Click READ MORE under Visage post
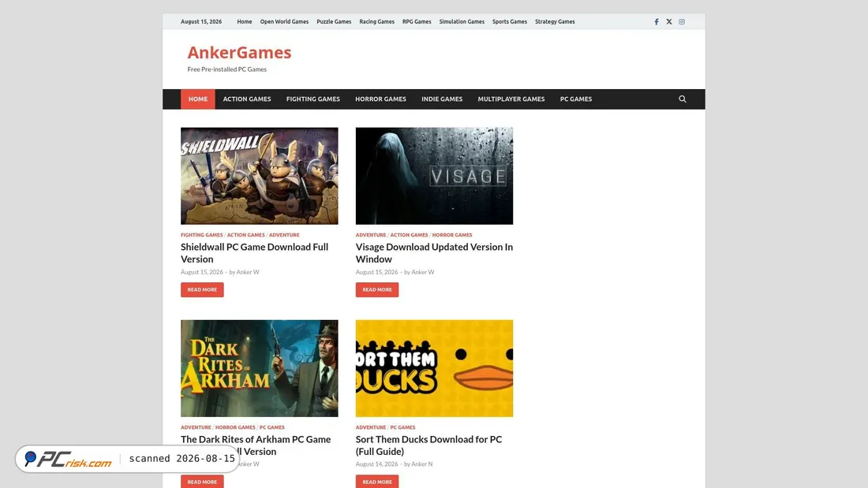868x488 pixels. click(377, 290)
